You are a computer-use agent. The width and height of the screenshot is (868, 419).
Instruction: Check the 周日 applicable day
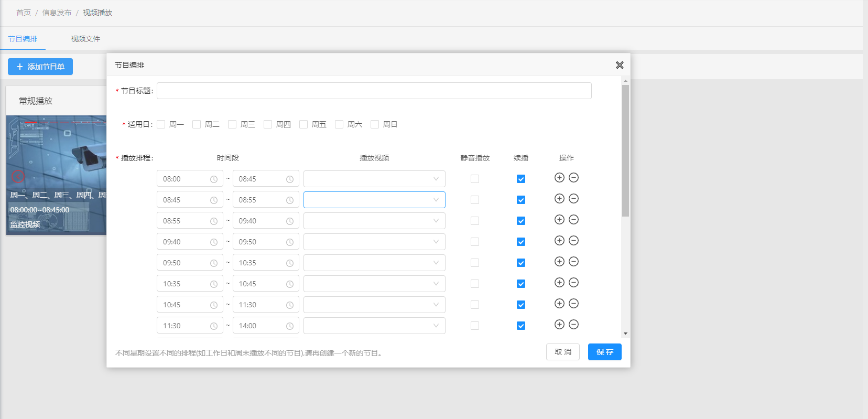pos(375,124)
